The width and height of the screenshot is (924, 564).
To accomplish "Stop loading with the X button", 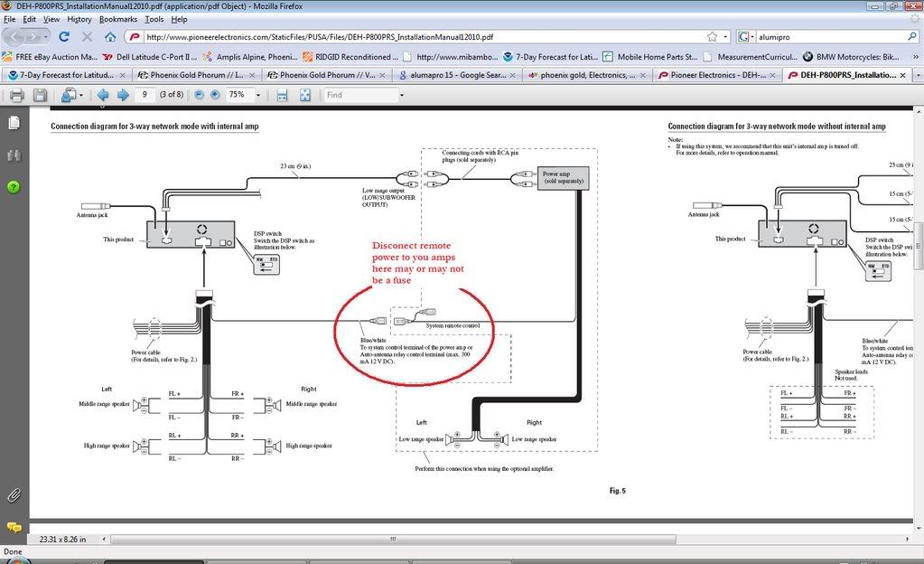I will coord(88,36).
